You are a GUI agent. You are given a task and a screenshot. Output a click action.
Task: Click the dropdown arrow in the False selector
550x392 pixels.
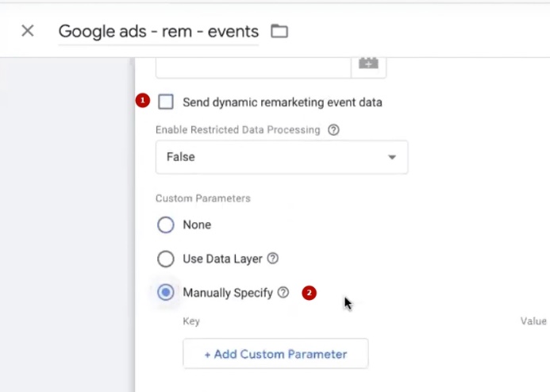click(x=391, y=157)
